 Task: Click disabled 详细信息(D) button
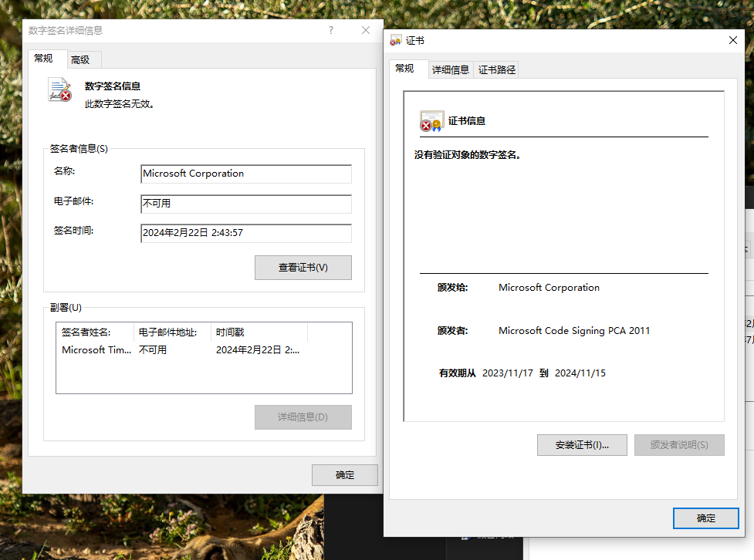[x=303, y=417]
